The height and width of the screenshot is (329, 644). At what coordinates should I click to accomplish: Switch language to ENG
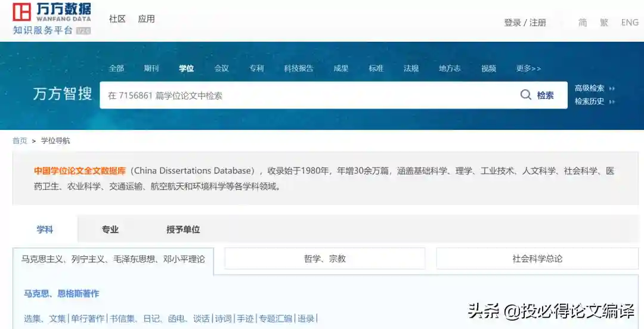click(x=630, y=23)
